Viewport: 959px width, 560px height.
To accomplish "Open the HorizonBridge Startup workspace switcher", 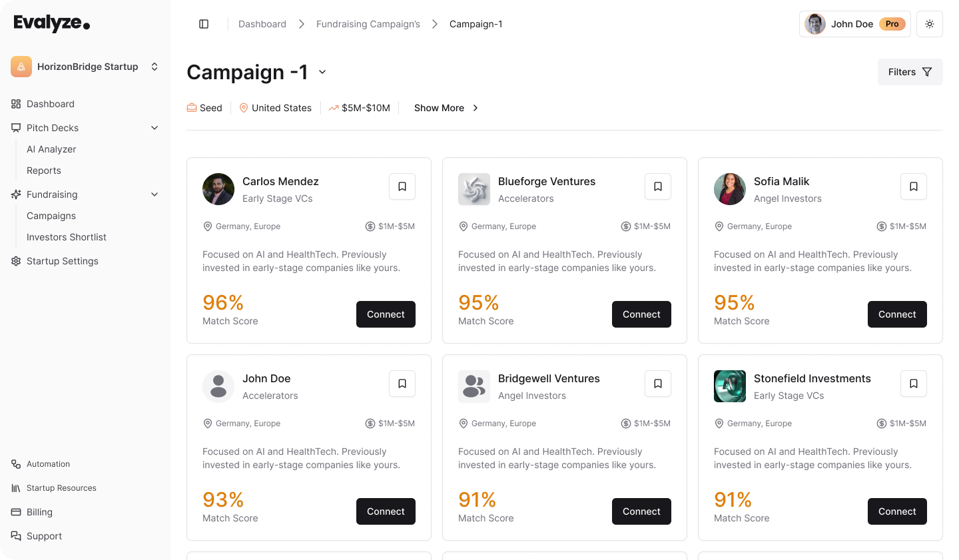I will [x=85, y=67].
